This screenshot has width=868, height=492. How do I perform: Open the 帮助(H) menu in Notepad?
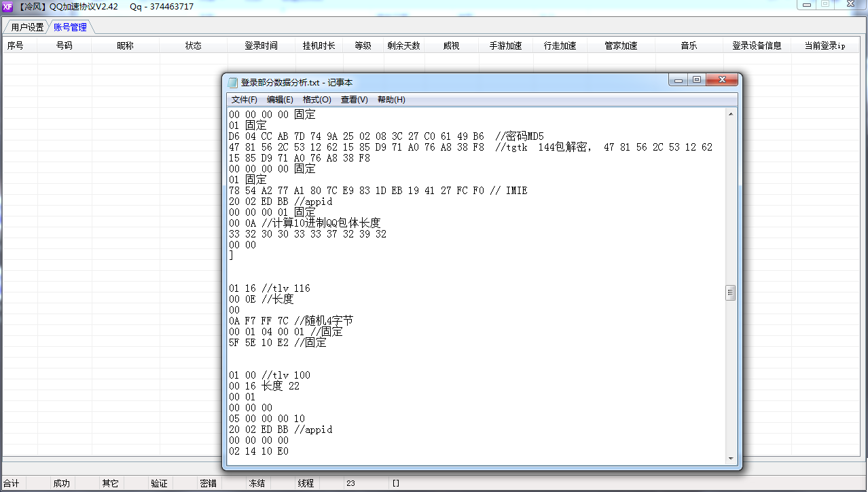point(392,99)
